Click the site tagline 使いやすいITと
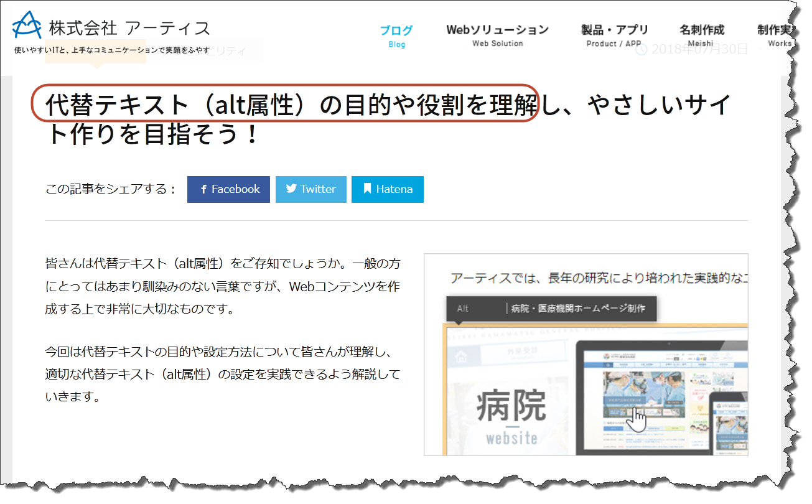The width and height of the screenshot is (812, 504). tap(112, 50)
